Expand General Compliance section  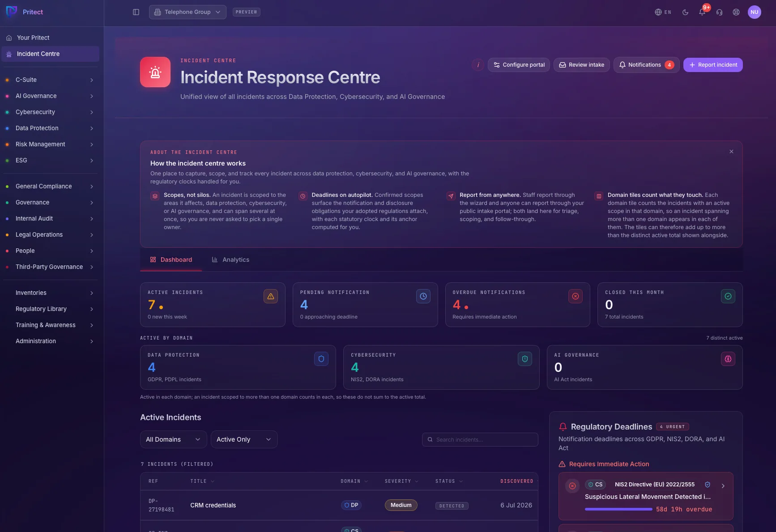point(50,186)
